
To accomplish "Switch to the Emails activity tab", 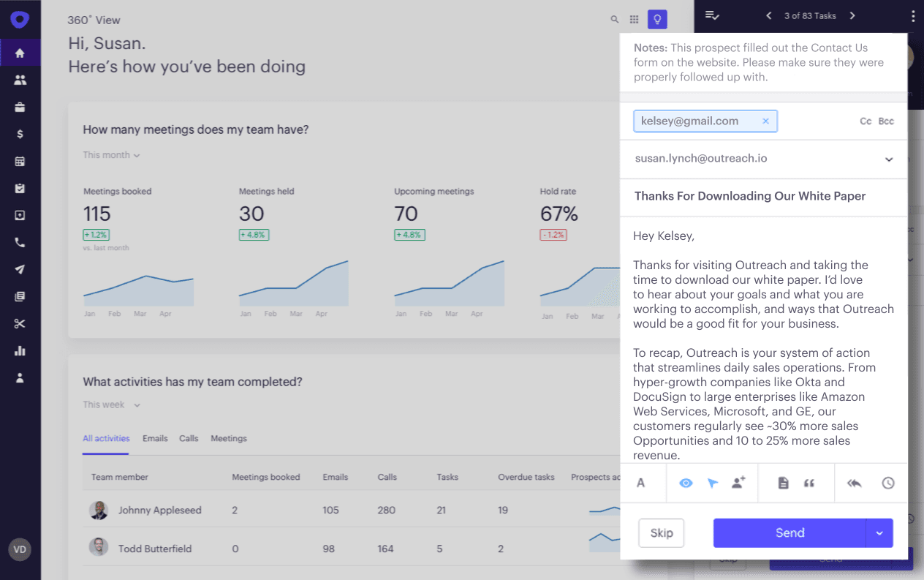I will tap(155, 439).
